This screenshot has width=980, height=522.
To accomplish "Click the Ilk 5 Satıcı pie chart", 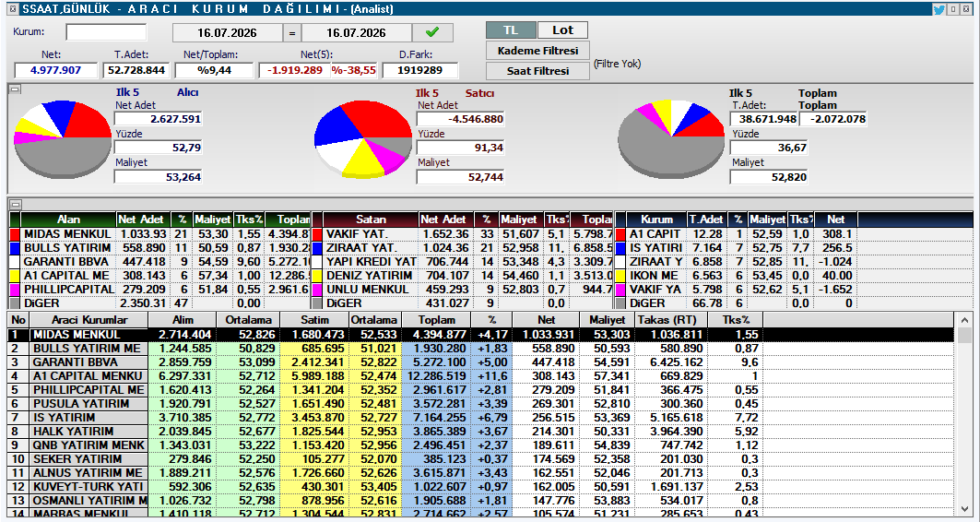I will click(x=363, y=141).
